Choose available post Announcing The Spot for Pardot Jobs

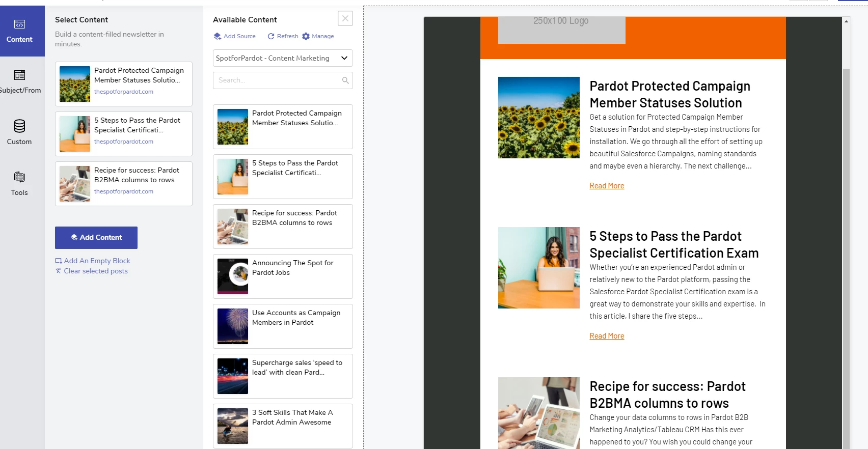coord(283,276)
